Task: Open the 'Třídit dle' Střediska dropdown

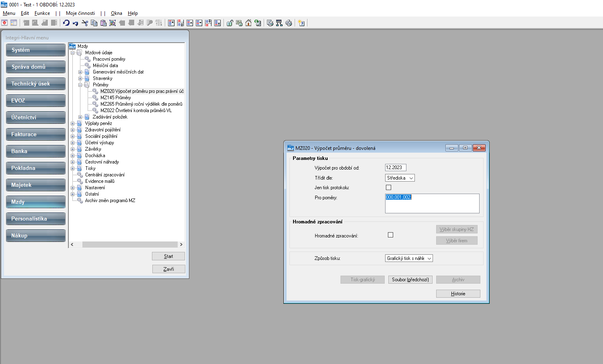Action: pos(400,178)
